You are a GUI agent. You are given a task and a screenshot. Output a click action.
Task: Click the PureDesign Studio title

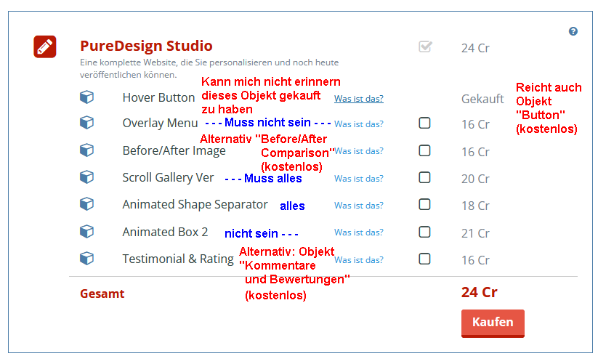coord(146,46)
